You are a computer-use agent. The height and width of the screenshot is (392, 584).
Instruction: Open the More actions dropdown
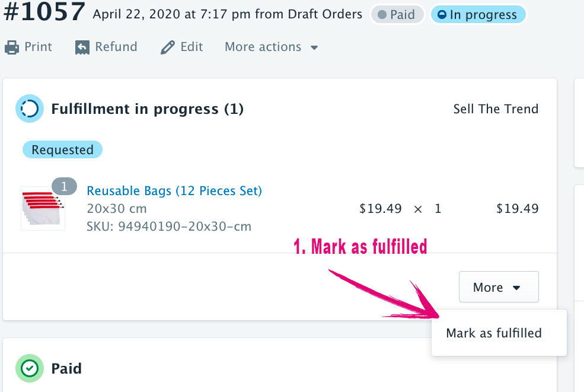[x=271, y=47]
